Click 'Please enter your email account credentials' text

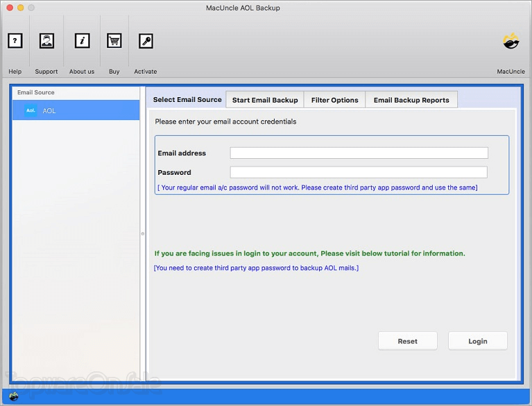pyautogui.click(x=225, y=121)
